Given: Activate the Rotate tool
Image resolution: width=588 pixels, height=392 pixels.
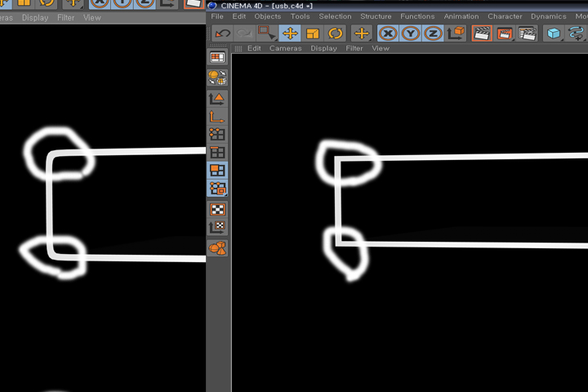Looking at the screenshot, I should 335,33.
